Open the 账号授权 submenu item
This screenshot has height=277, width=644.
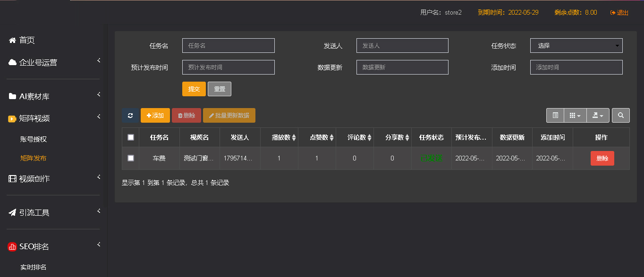pyautogui.click(x=34, y=139)
